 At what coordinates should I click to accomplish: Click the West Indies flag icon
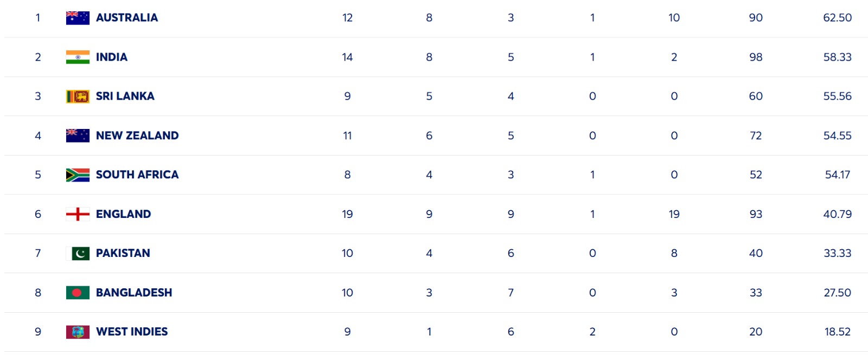(x=78, y=332)
